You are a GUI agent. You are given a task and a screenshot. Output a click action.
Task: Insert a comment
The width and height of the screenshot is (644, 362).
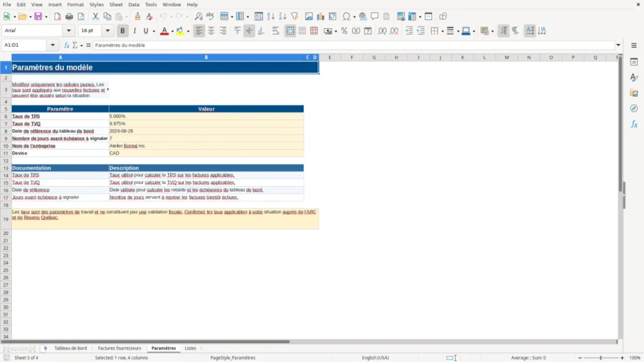click(375, 16)
